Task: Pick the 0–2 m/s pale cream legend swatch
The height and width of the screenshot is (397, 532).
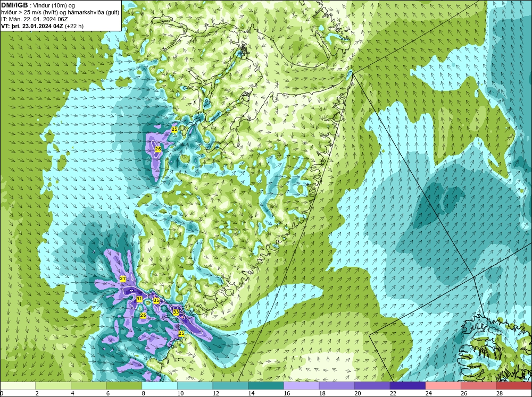Action: (x=18, y=385)
